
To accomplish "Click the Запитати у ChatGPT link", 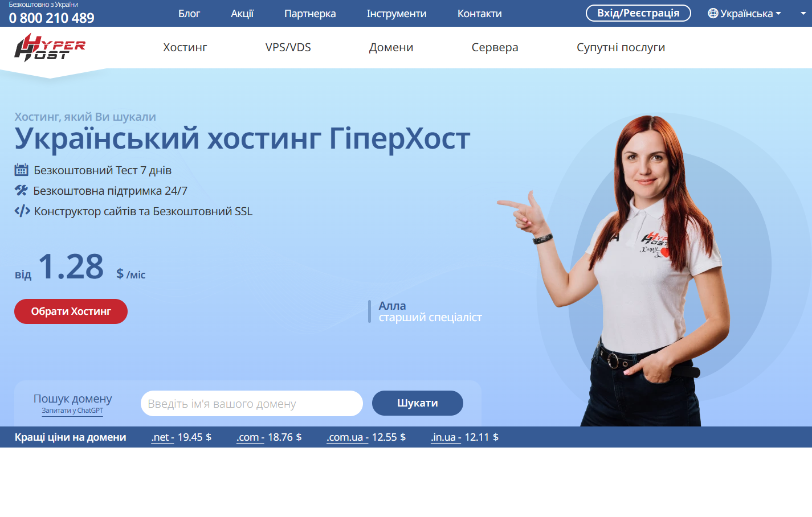I will point(72,411).
